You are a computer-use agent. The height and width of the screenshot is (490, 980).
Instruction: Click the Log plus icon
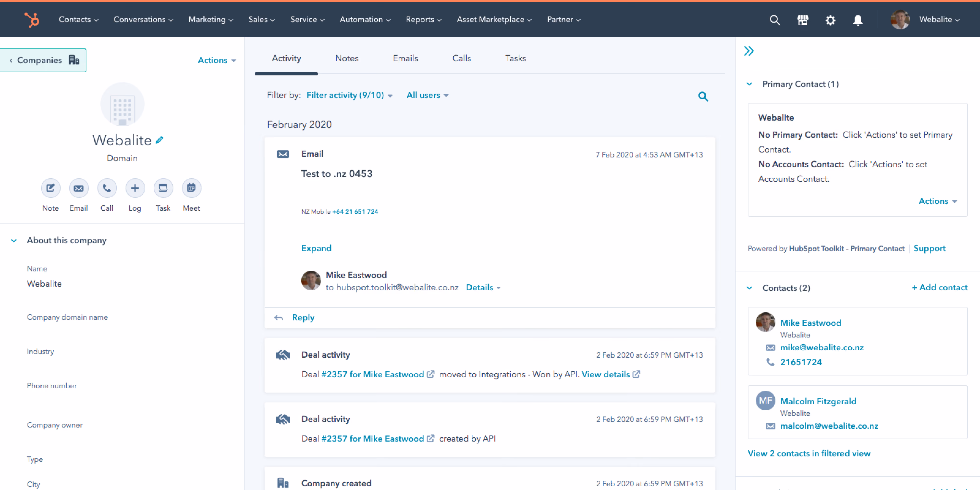pyautogui.click(x=135, y=188)
